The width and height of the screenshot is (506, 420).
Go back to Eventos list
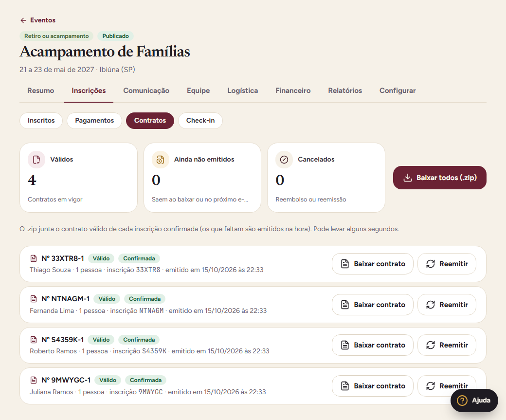tap(38, 20)
